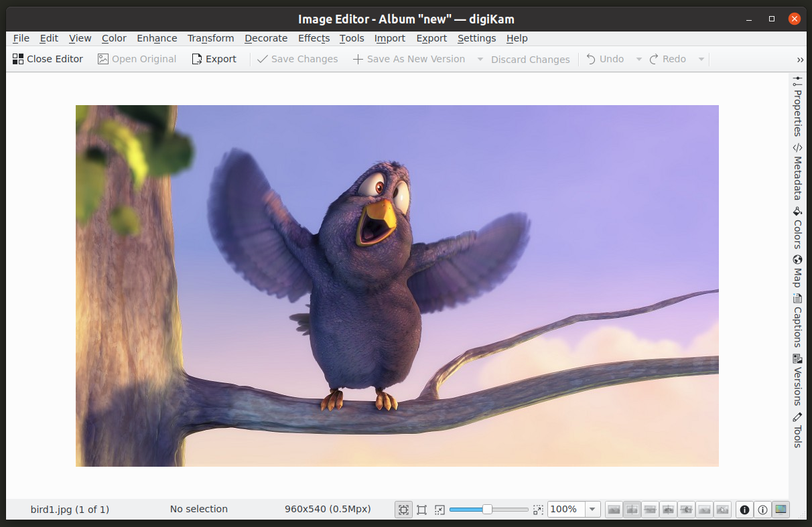Show the Metadata sidebar panel

point(797,171)
